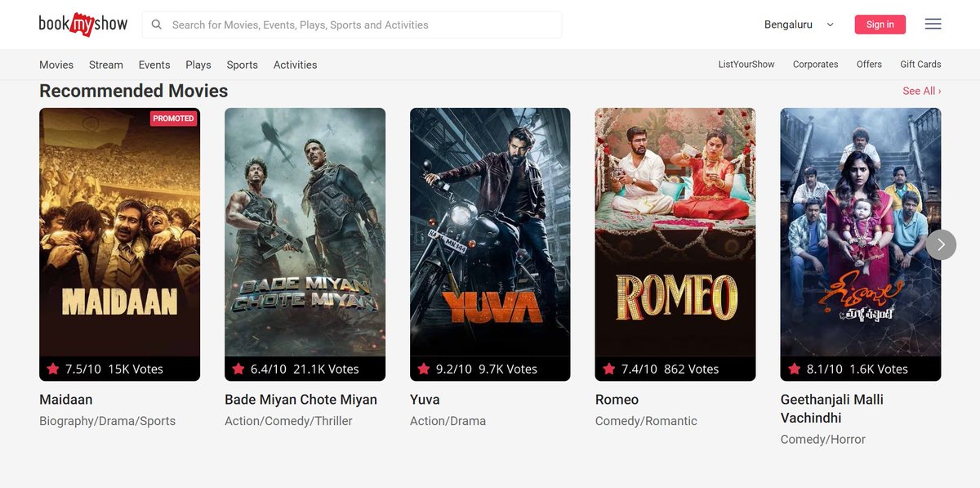Click the Romeo title text
Image resolution: width=980 pixels, height=488 pixels.
tap(617, 400)
